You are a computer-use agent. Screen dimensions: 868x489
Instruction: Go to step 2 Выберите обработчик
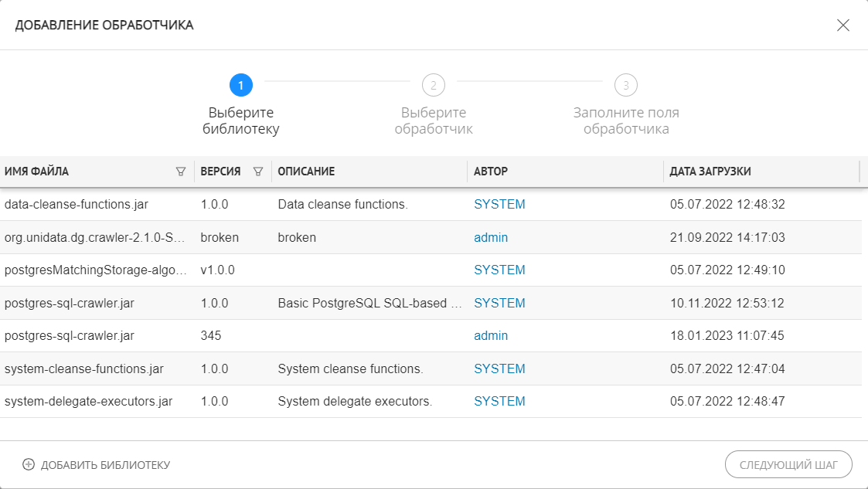pyautogui.click(x=434, y=85)
